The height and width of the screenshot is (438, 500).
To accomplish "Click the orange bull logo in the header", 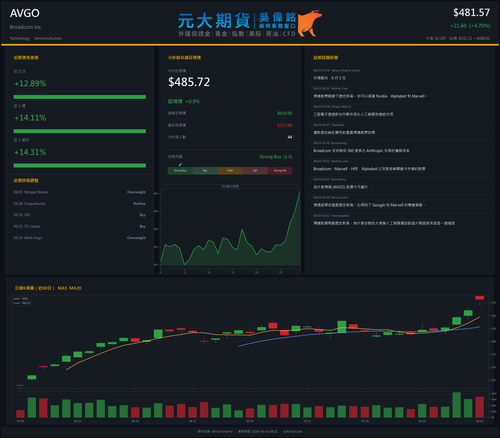I will pyautogui.click(x=310, y=23).
